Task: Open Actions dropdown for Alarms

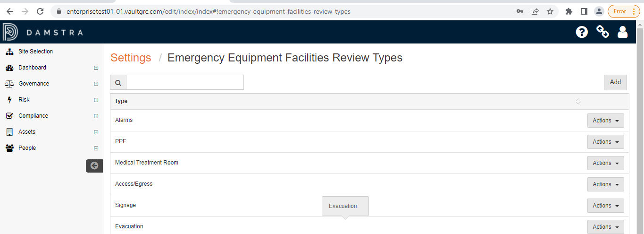Action: coord(605,121)
